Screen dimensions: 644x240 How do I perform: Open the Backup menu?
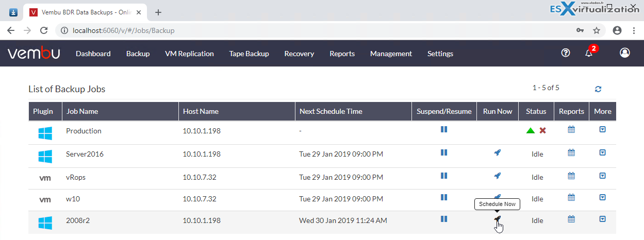pos(138,54)
